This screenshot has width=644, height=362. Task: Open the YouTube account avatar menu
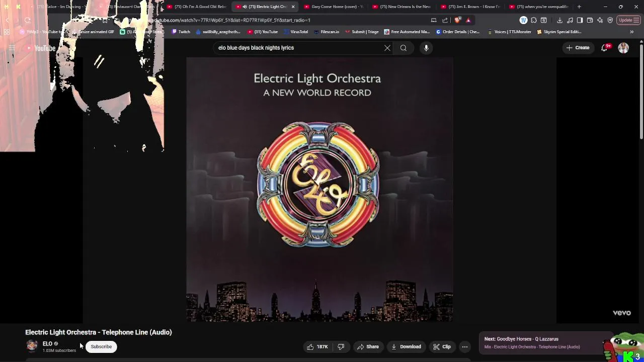(x=623, y=48)
